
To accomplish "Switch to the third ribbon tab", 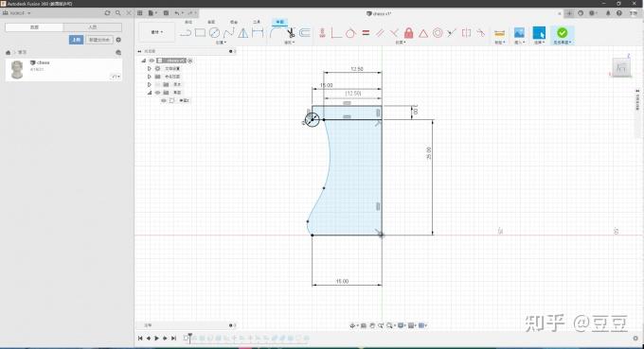I will click(x=234, y=22).
